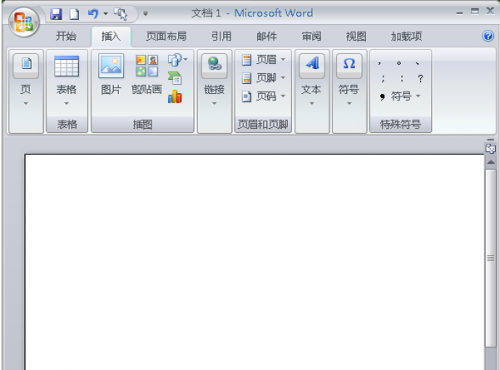
Task: Click the vertical scrollbar thumb
Action: [x=491, y=258]
